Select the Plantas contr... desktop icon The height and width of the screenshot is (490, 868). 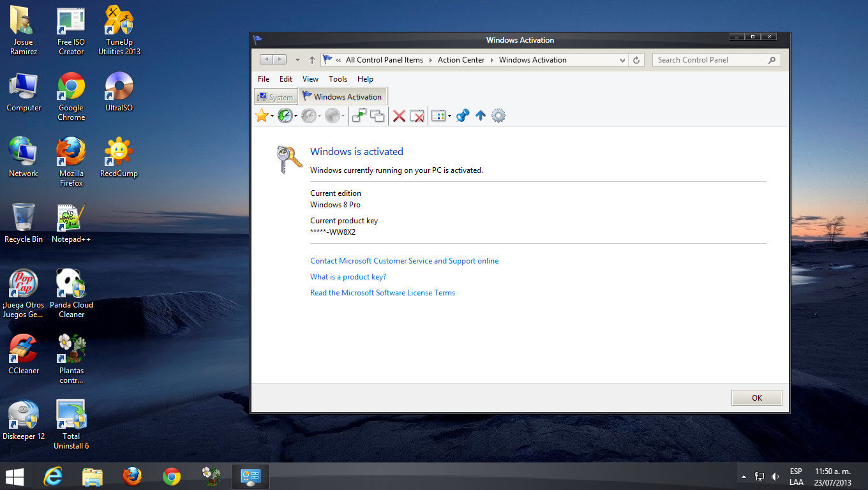click(71, 359)
